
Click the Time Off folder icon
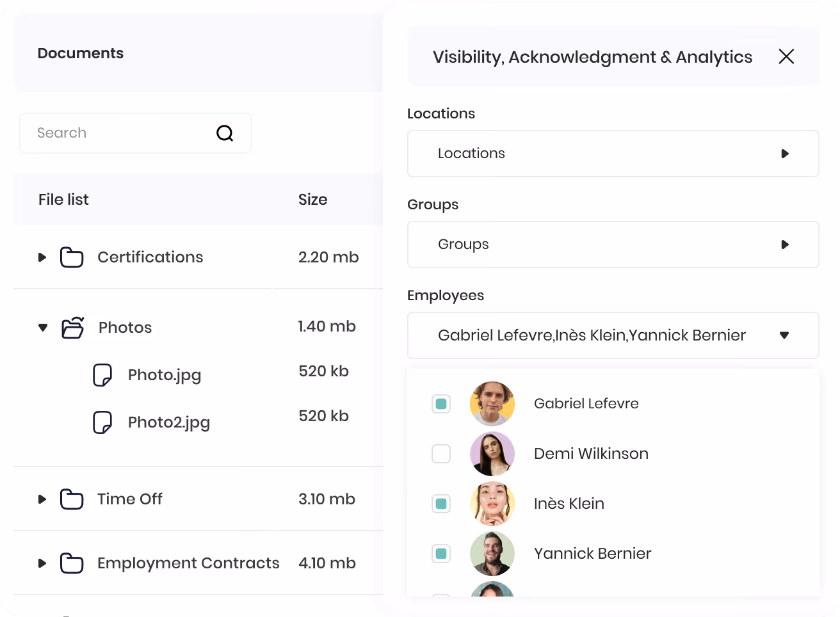tap(72, 499)
